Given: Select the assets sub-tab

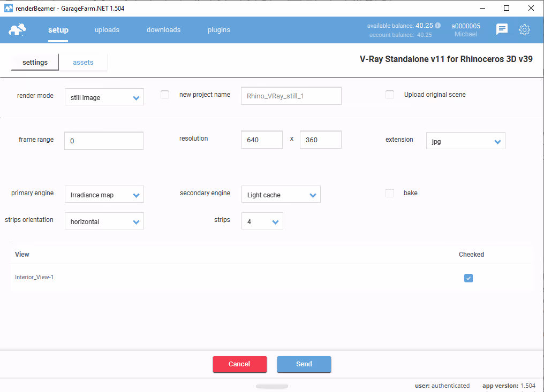Looking at the screenshot, I should click(83, 62).
